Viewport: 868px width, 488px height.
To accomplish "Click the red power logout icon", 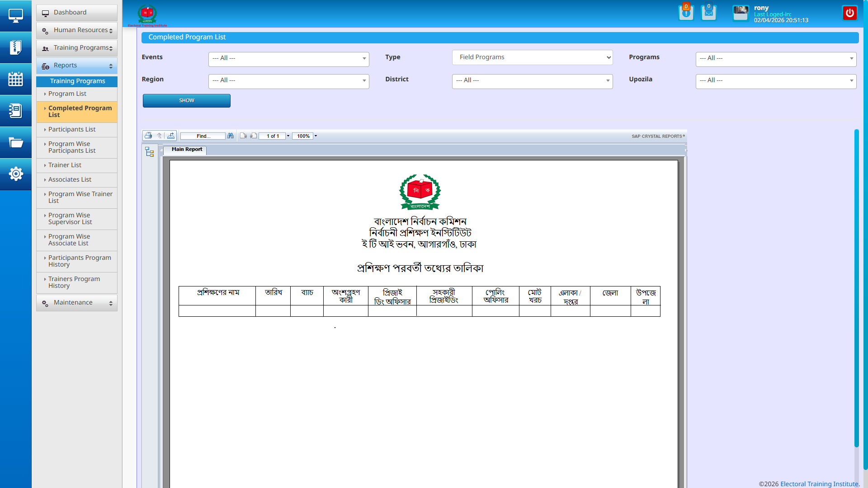I will click(x=849, y=13).
